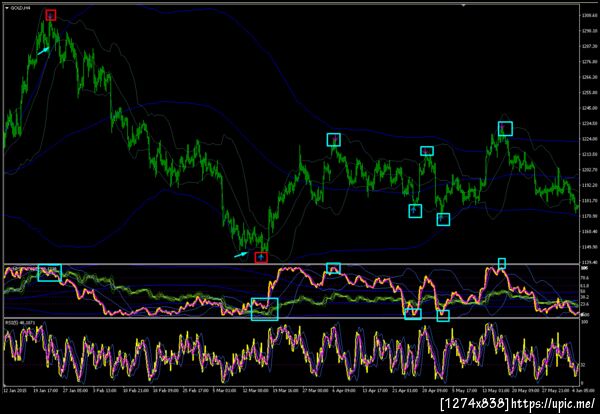Click the 100 level on the RSI scale
This screenshot has height=414, width=600.
(x=584, y=323)
